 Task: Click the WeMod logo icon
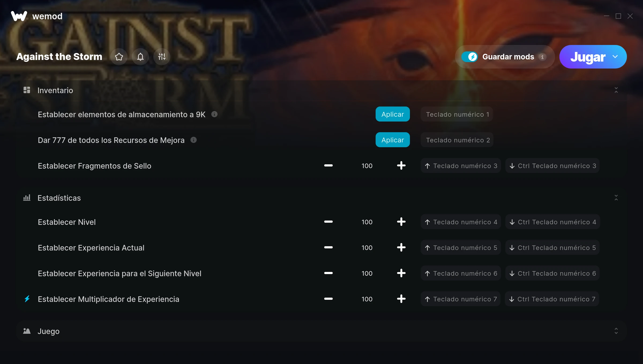coord(19,16)
